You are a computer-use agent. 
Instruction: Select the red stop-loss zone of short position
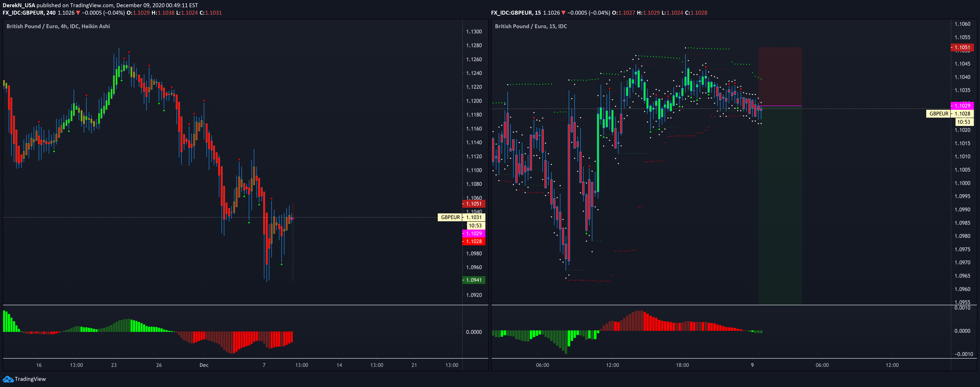coord(780,77)
